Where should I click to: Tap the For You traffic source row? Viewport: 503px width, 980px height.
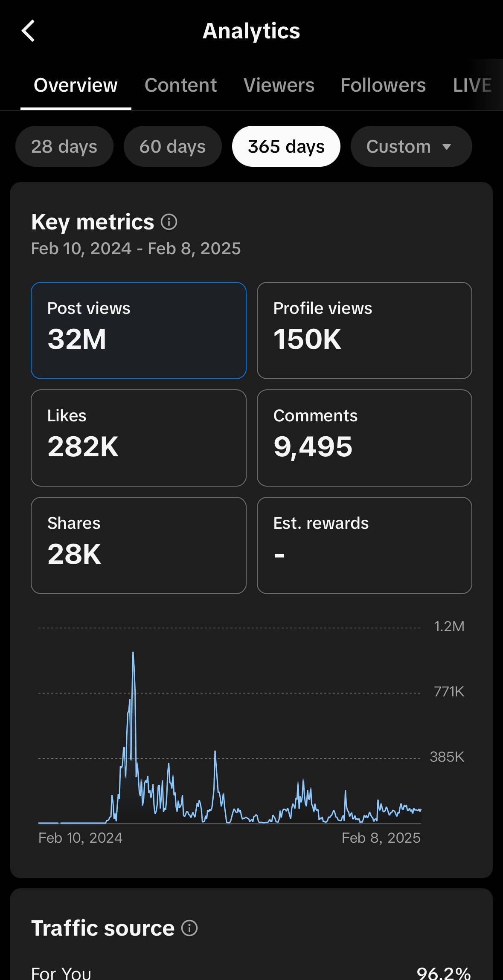point(251,972)
